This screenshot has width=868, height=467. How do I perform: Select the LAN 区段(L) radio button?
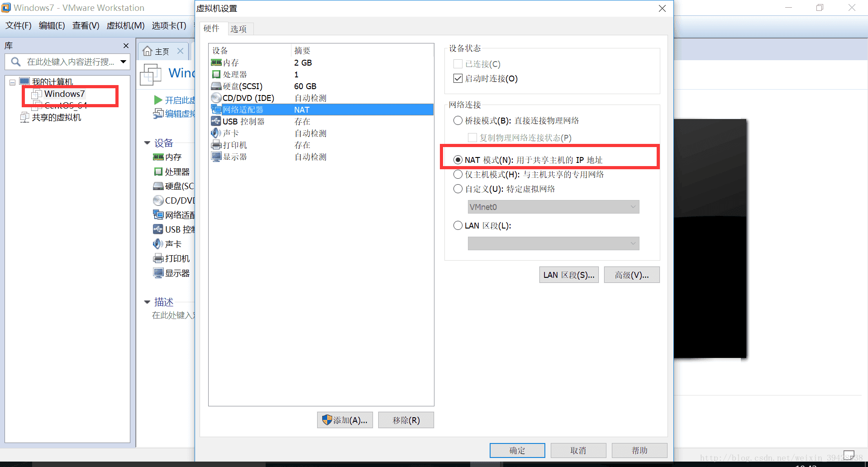tap(458, 225)
